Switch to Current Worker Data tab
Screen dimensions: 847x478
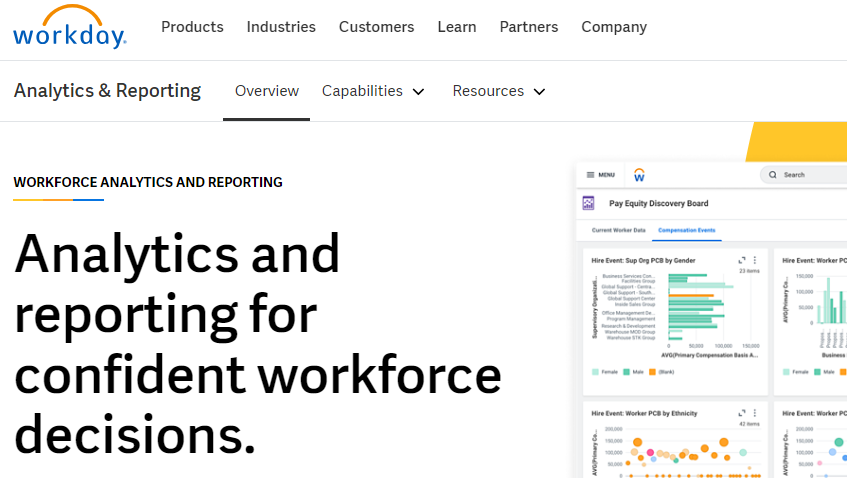coord(619,230)
